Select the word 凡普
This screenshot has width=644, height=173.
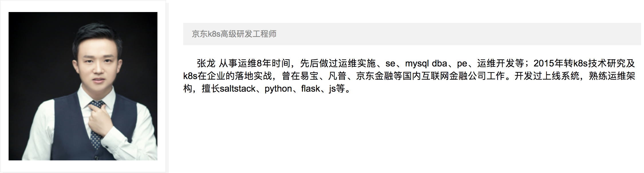[337, 76]
